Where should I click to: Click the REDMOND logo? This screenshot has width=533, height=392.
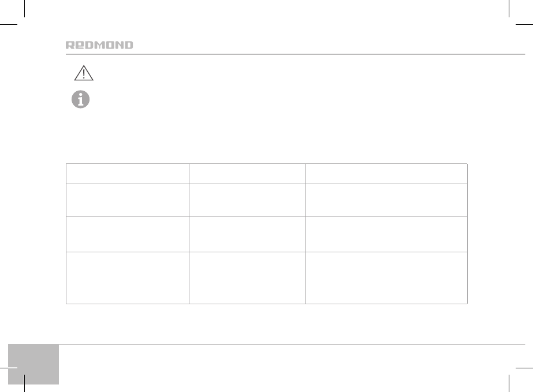(99, 45)
